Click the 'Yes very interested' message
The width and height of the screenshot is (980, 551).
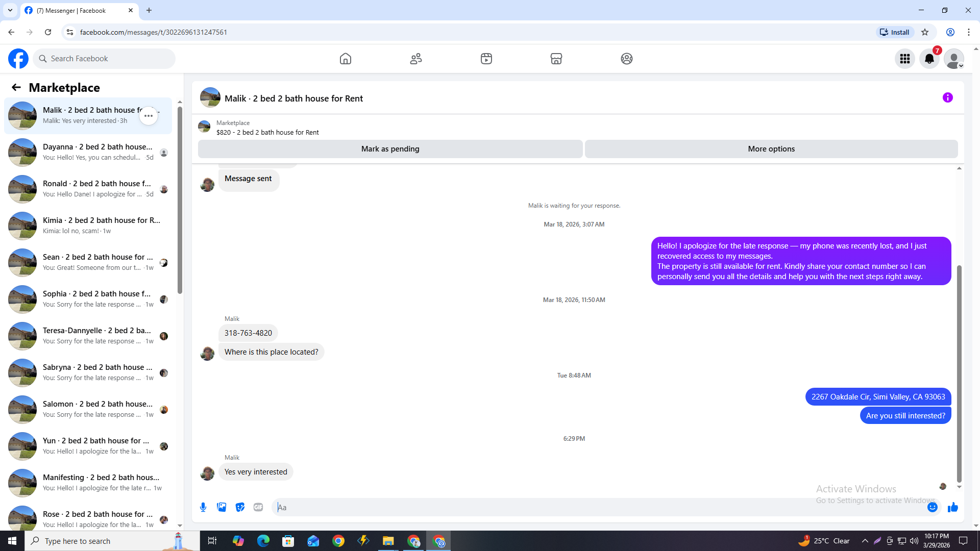pyautogui.click(x=256, y=472)
